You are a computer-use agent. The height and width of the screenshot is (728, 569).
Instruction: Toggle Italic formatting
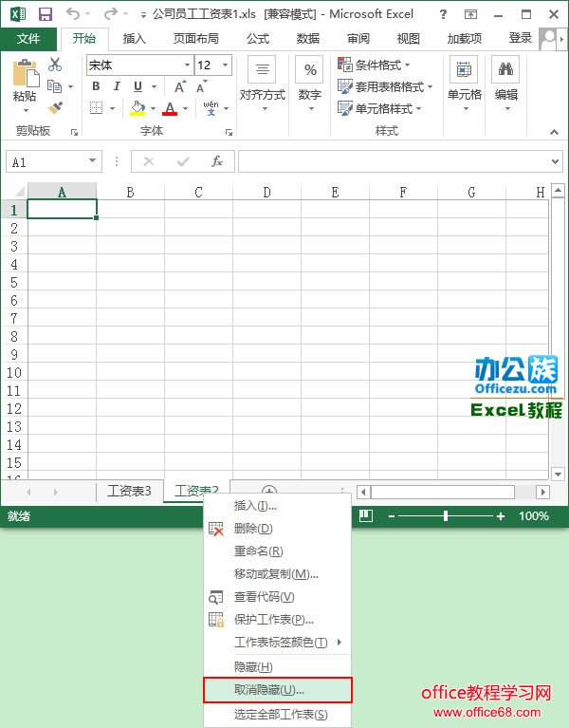click(x=116, y=86)
